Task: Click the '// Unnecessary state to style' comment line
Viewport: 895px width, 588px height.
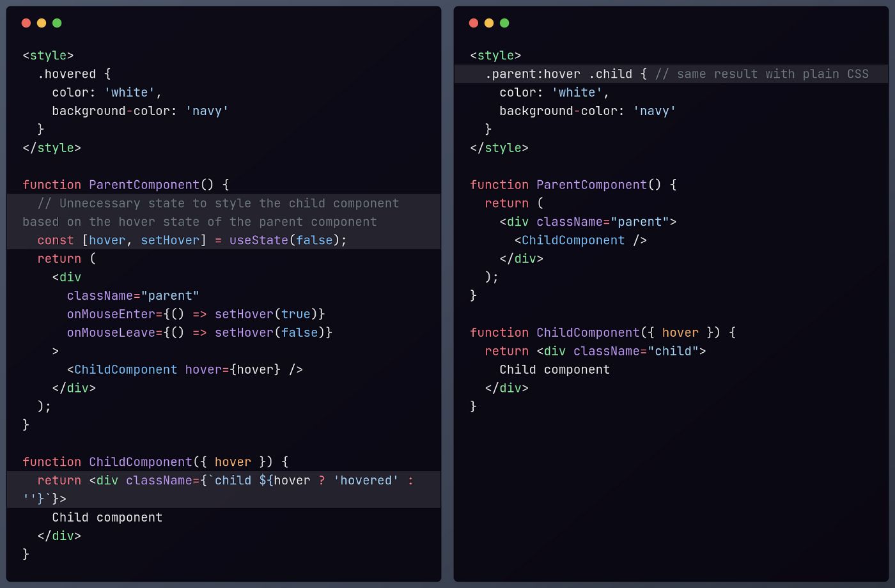Action: (x=218, y=203)
